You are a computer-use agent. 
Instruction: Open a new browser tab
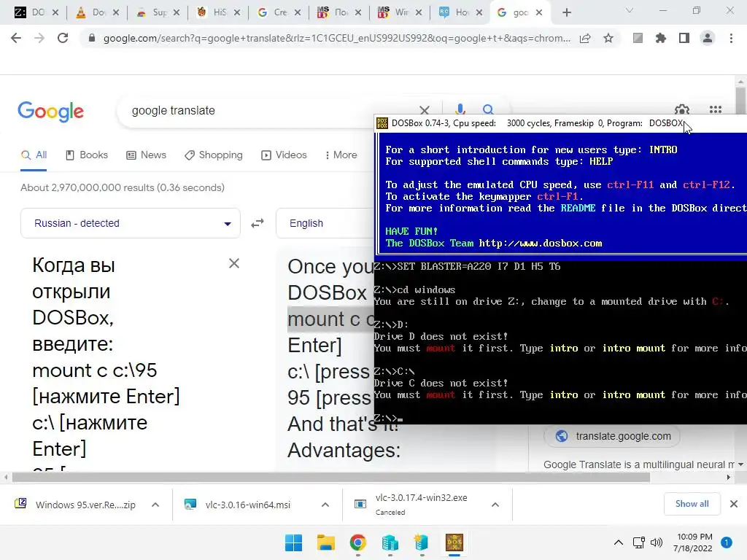tap(566, 12)
